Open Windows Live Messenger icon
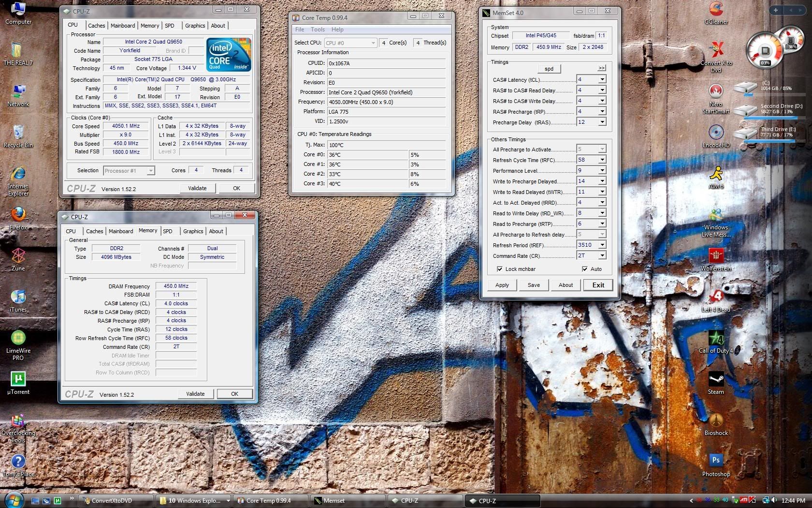The image size is (812, 508). [x=716, y=222]
